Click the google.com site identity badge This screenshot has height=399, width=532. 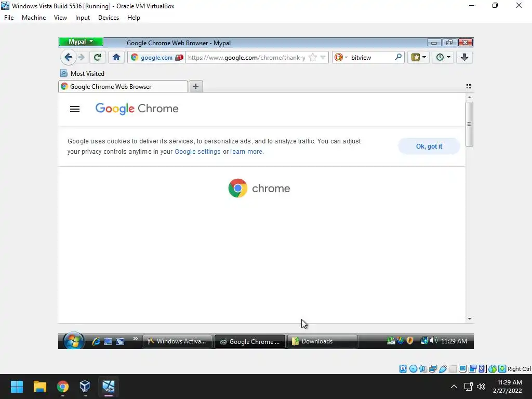pos(156,57)
